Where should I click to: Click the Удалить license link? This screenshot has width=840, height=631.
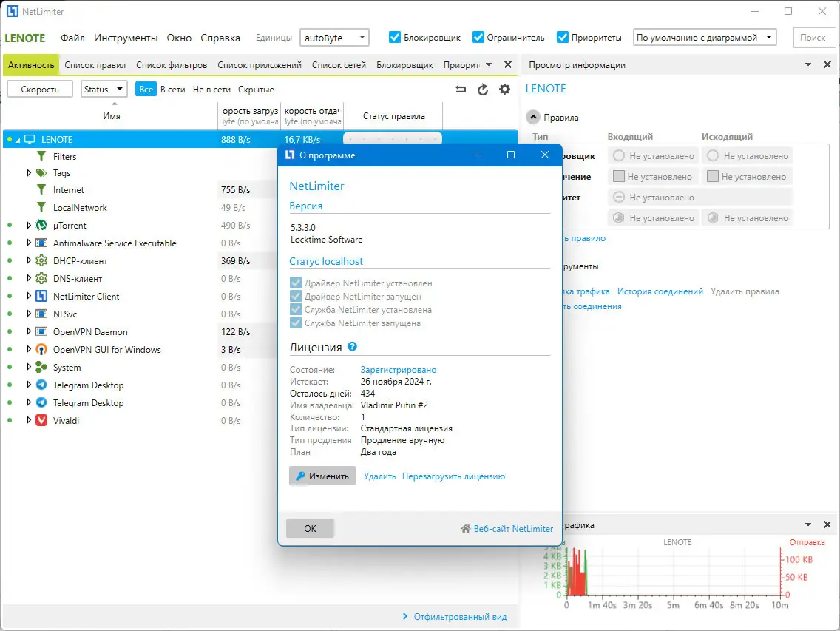(379, 476)
